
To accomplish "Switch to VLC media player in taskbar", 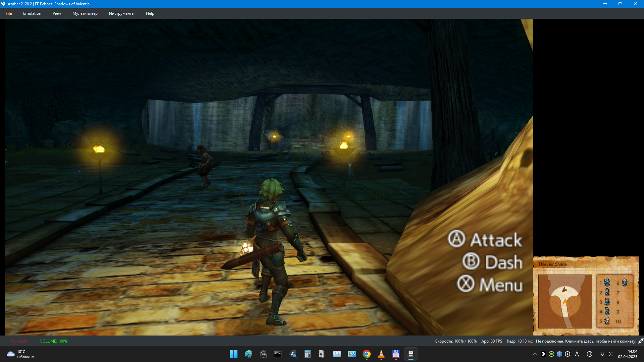I will (x=381, y=354).
